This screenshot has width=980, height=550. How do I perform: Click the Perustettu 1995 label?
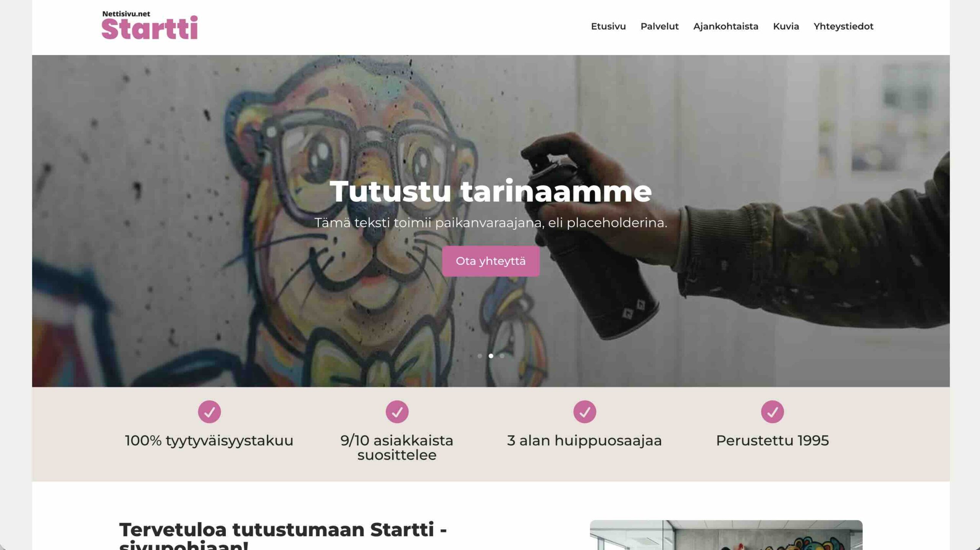pyautogui.click(x=772, y=441)
